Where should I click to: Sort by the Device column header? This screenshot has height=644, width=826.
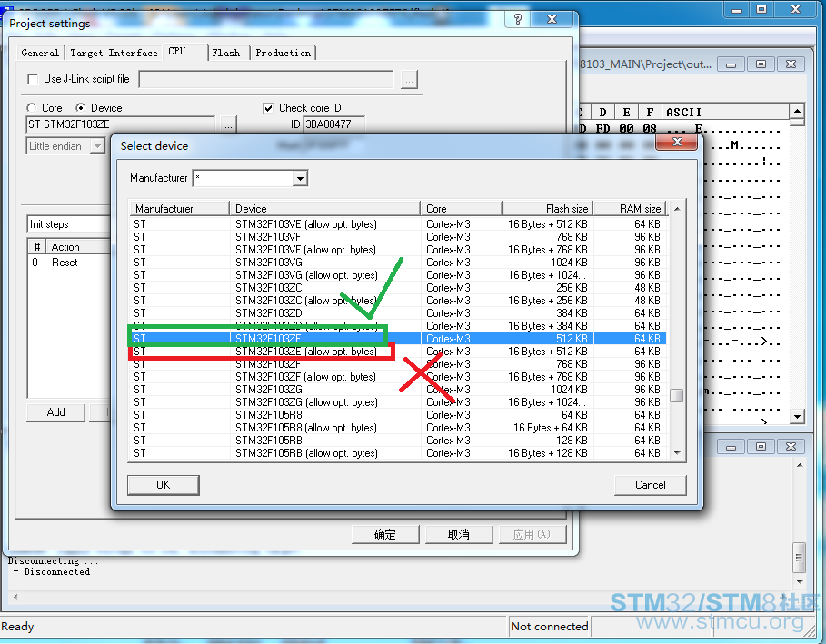coord(325,209)
